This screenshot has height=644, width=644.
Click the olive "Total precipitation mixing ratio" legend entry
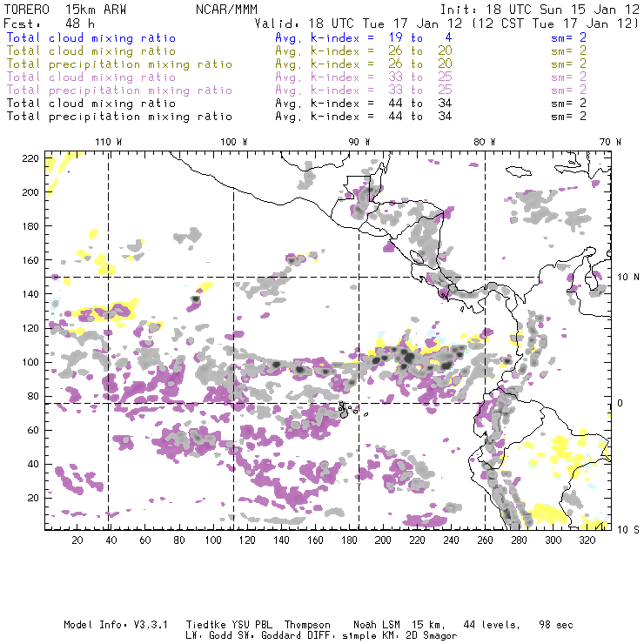(x=119, y=64)
